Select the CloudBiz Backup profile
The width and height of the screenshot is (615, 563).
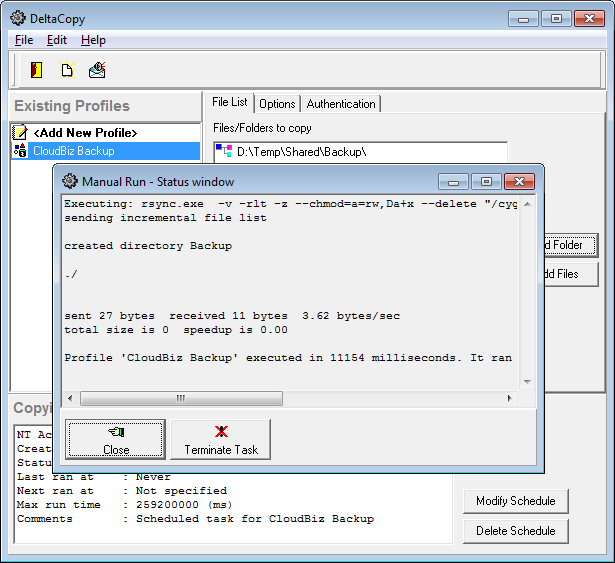pos(73,151)
